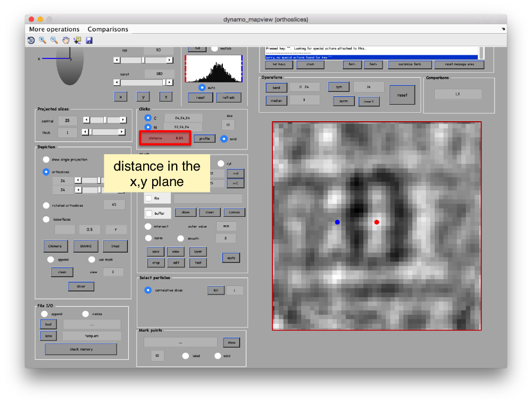Viewport: 532px width, 404px height.
Task: Click the y view axis button
Action: [x=143, y=97]
